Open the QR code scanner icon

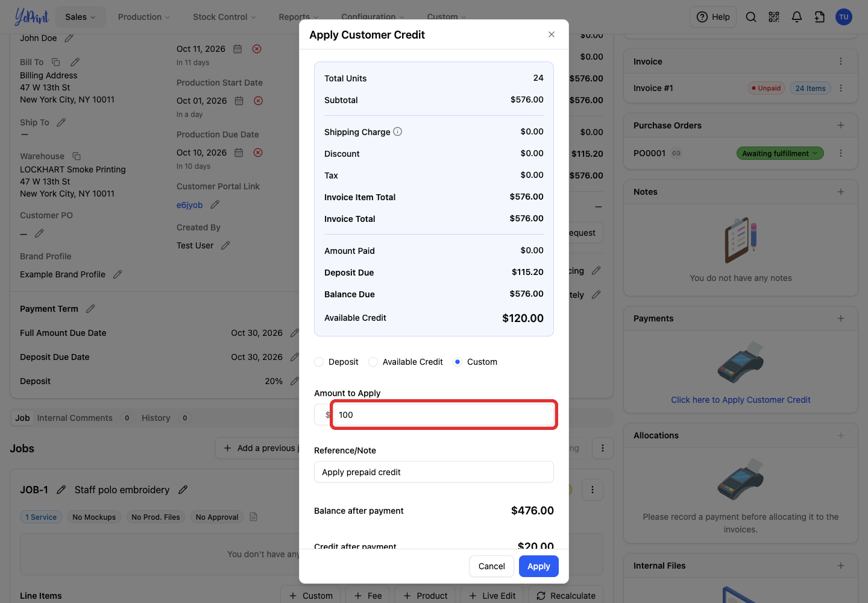point(774,17)
